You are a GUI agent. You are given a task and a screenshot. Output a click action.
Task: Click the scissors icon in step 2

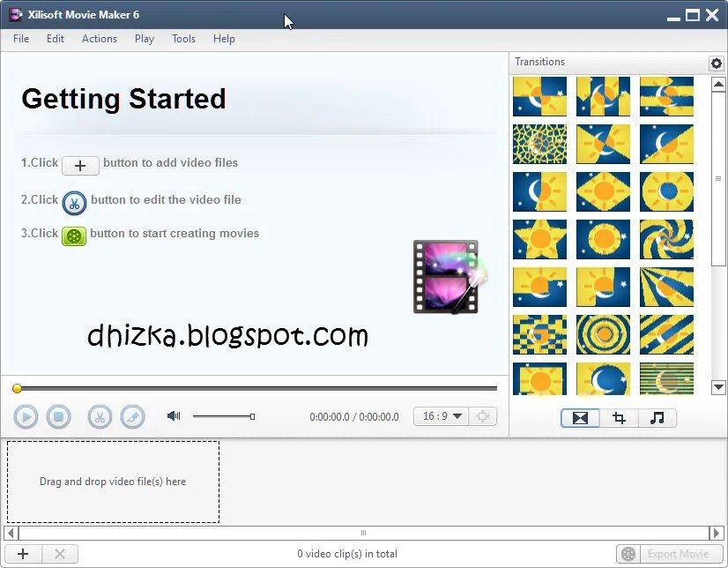pyautogui.click(x=74, y=203)
